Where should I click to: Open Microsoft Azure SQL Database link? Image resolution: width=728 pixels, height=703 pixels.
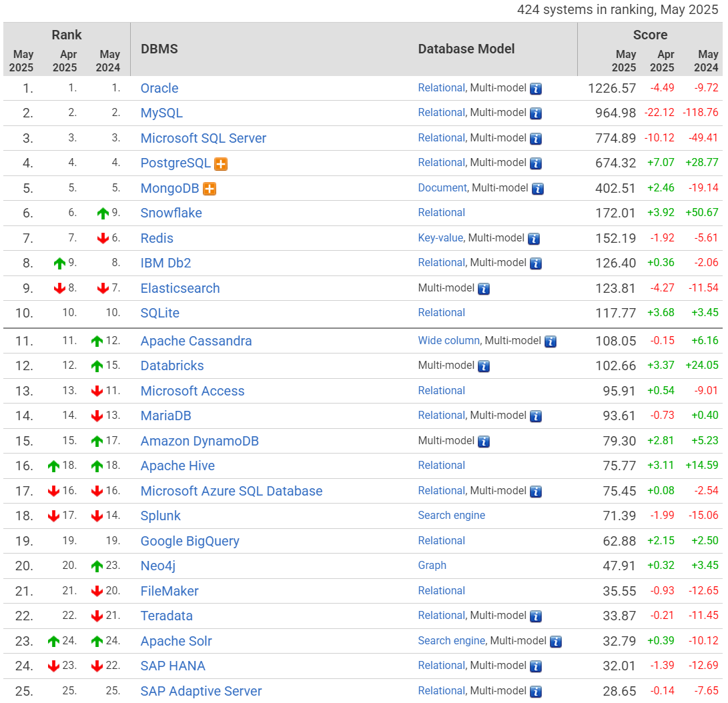232,491
